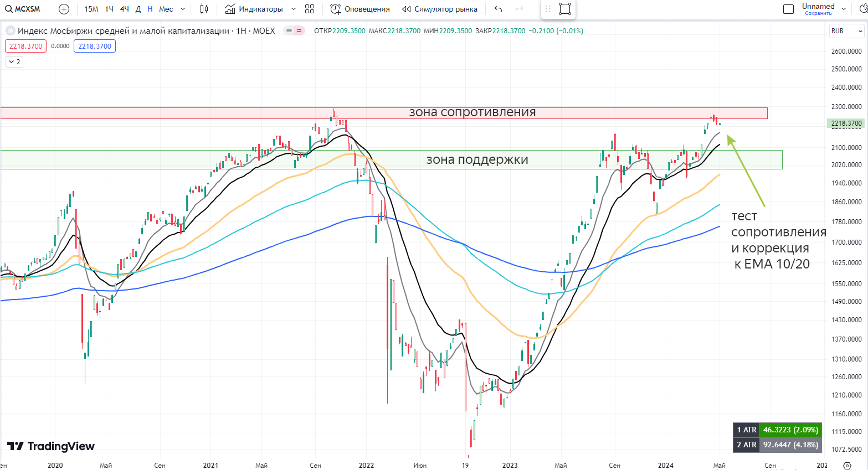Image resolution: width=868 pixels, height=470 pixels.
Task: Open symbol search for MCXSM
Action: pyautogui.click(x=23, y=9)
